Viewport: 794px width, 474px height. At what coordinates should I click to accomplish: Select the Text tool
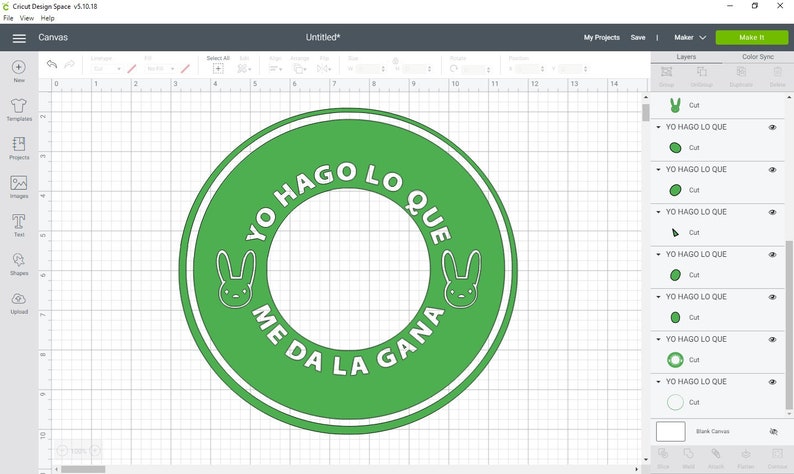19,225
